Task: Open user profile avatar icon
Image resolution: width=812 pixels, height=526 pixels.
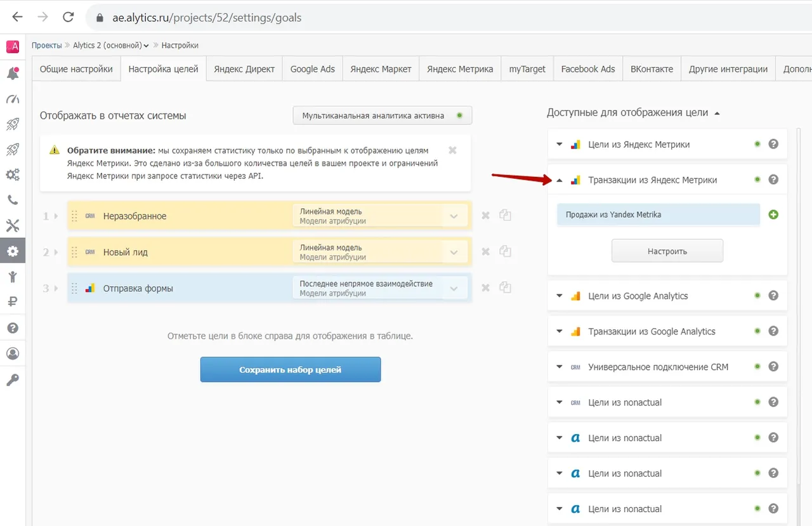Action: tap(13, 353)
